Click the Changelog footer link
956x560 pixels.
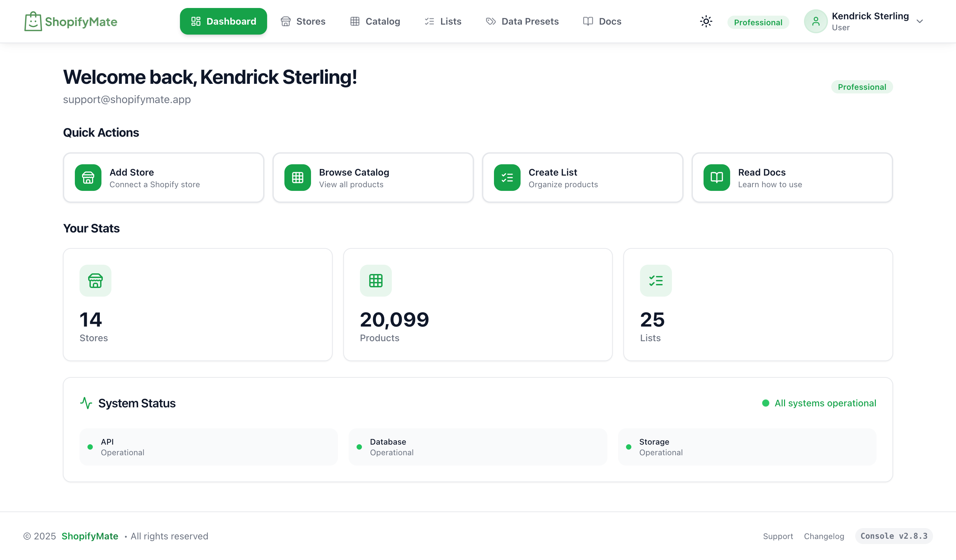coord(824,536)
